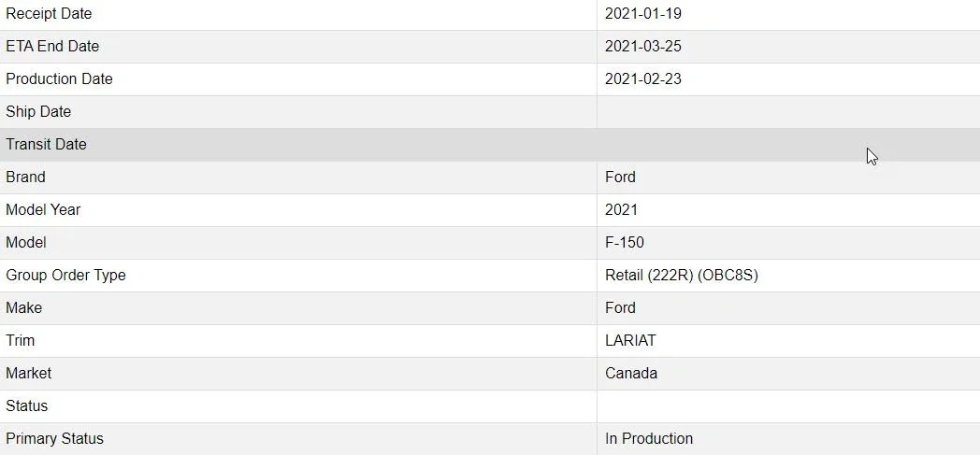Select the Production Date value 2021-02-23
This screenshot has width=980, height=455.
point(643,79)
